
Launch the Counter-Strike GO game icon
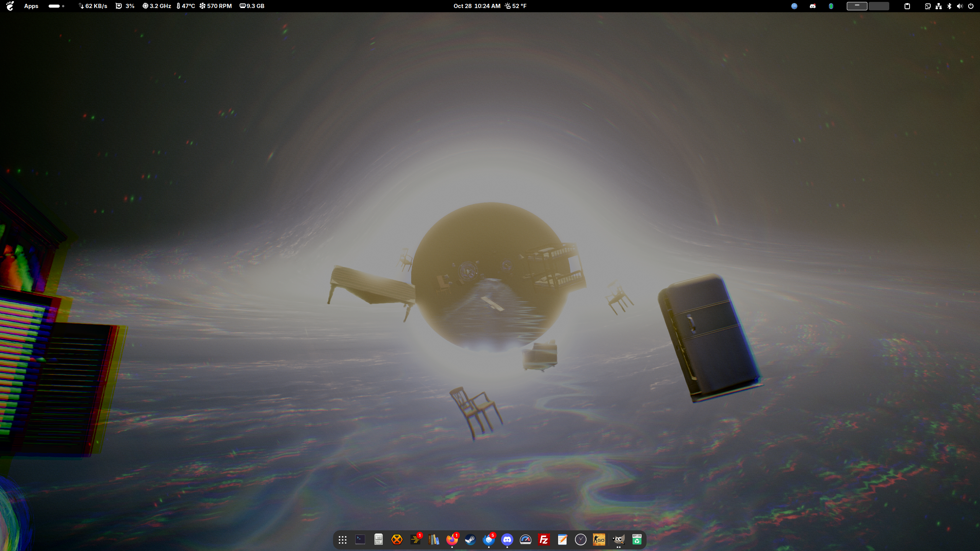[x=599, y=540]
